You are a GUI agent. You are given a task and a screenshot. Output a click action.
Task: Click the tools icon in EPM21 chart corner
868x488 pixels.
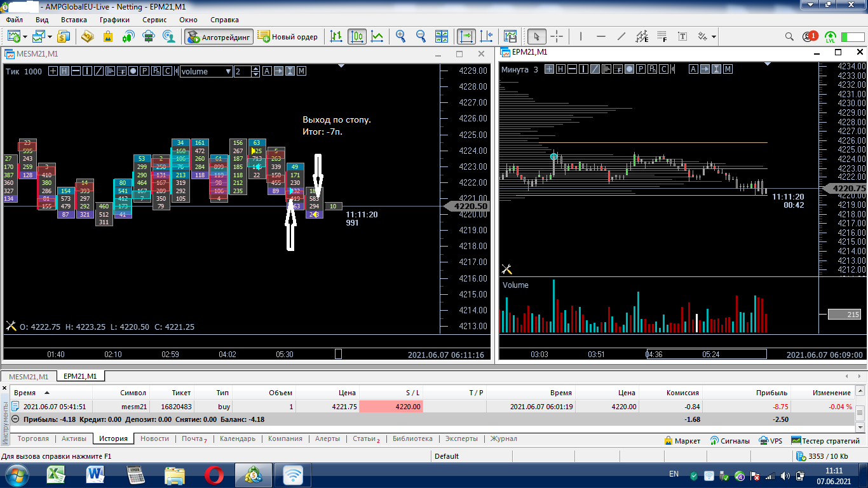tap(507, 269)
